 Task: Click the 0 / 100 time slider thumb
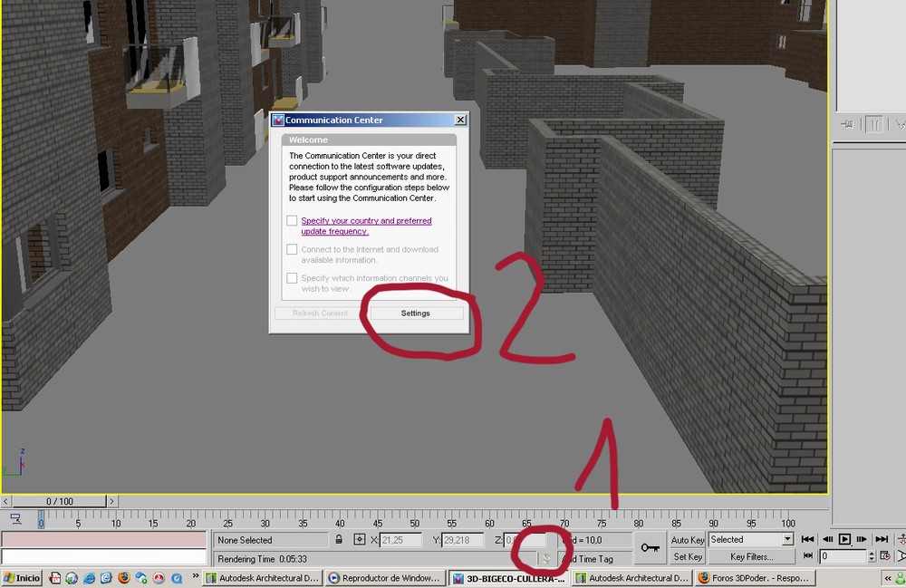click(x=60, y=501)
